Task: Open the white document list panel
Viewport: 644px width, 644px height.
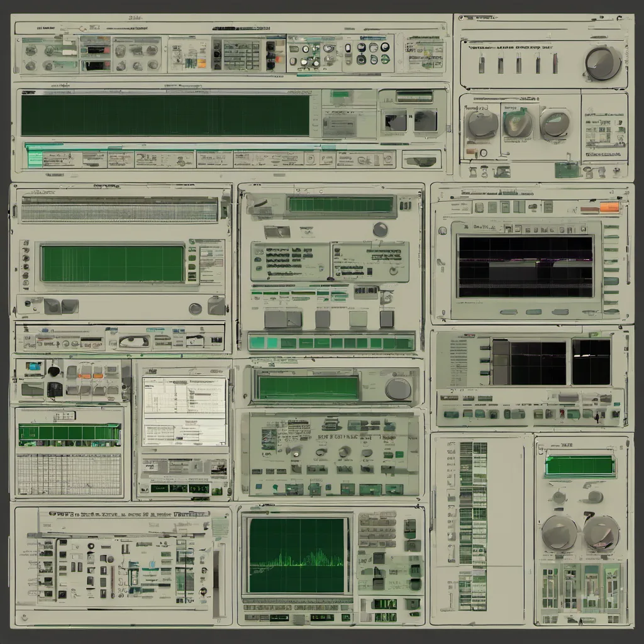Action: coord(184,411)
